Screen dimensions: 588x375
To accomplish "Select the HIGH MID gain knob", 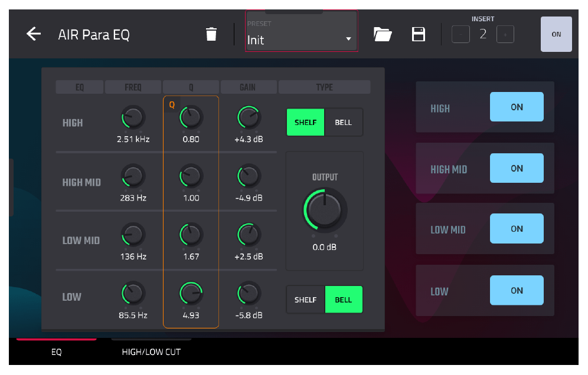I will click(249, 176).
